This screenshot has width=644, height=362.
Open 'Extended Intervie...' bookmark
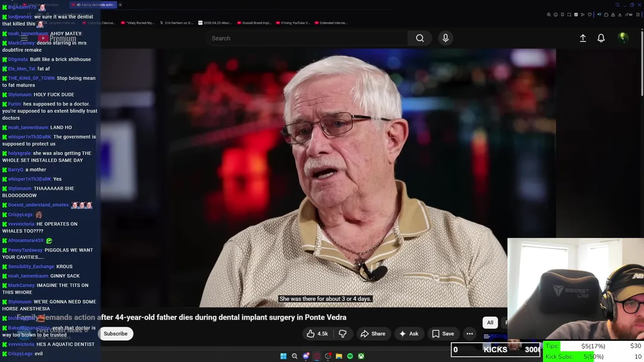tap(332, 23)
